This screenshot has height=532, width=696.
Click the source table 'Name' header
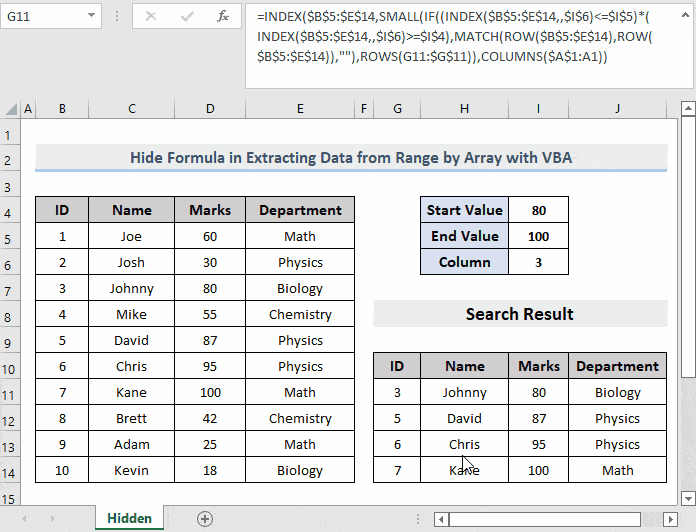point(131,210)
